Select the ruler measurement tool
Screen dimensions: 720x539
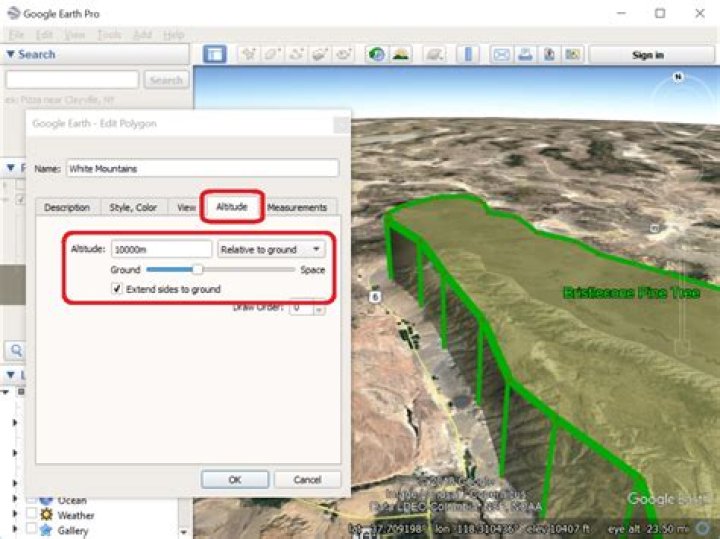tap(467, 54)
